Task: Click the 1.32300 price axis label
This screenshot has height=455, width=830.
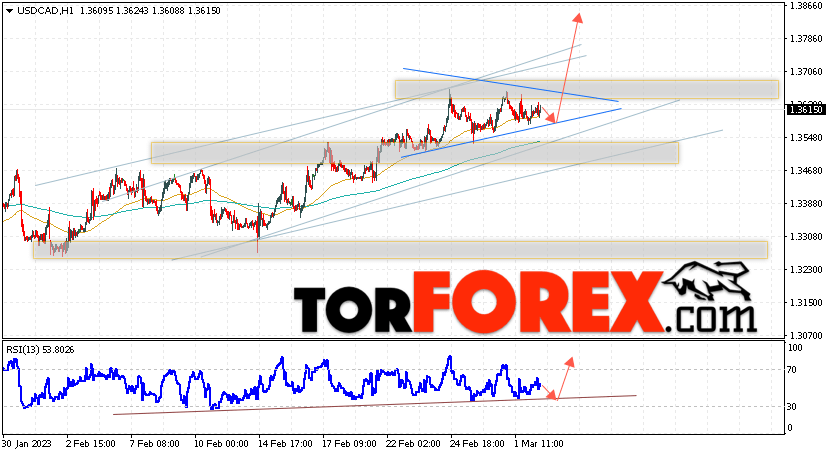Action: pyautogui.click(x=806, y=269)
